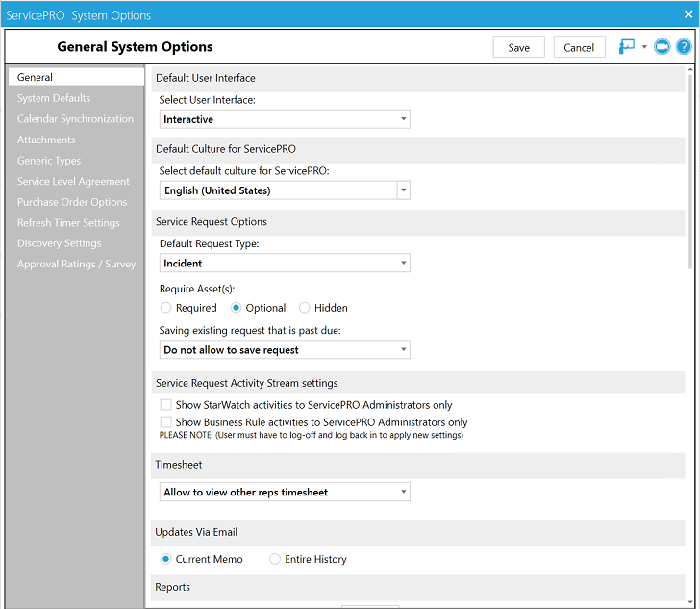
Task: Open System Defaults section
Action: pyautogui.click(x=54, y=98)
